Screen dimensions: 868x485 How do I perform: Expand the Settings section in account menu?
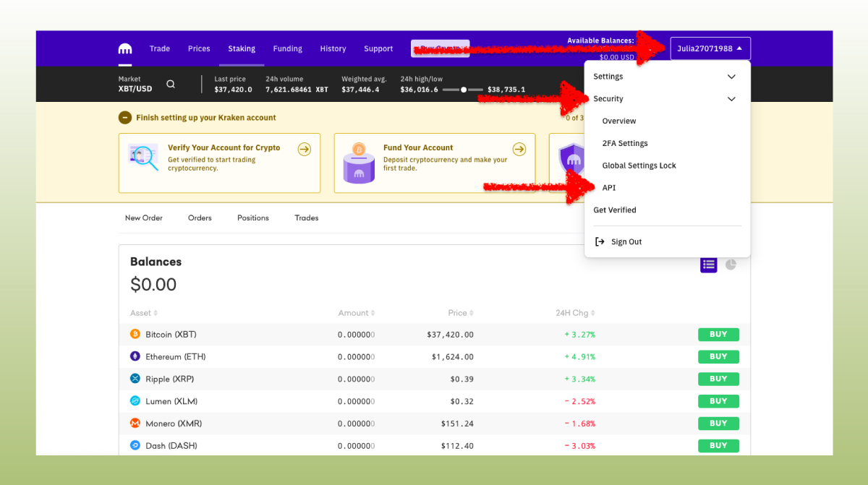[731, 76]
